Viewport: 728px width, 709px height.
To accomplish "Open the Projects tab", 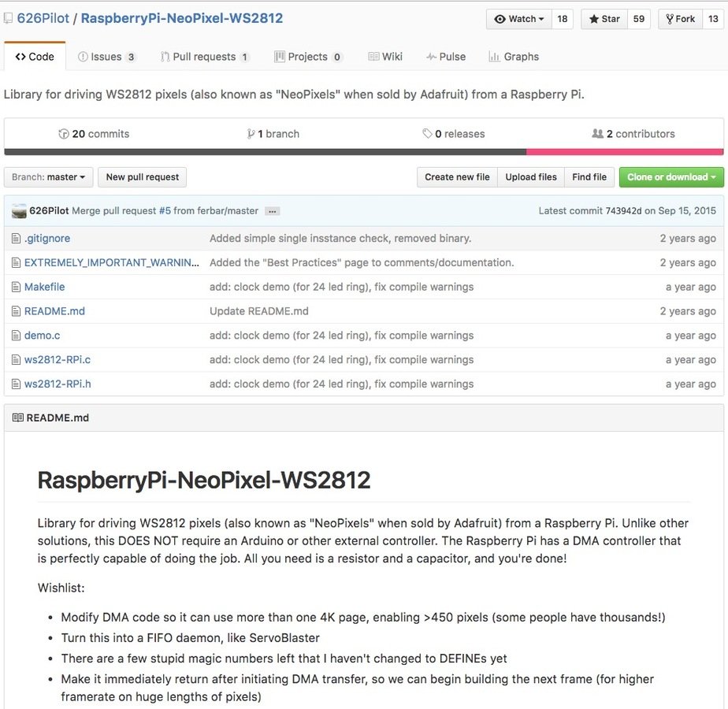I will coord(308,57).
